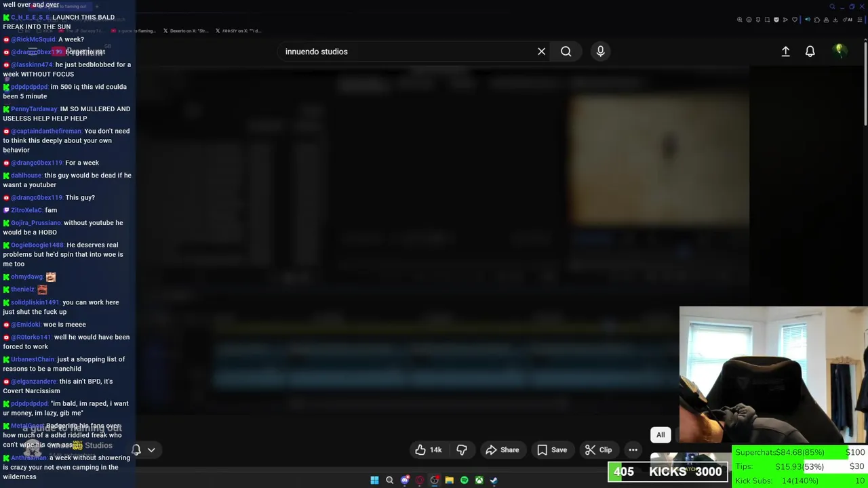The image size is (868, 488).
Task: Click the emote in ohmydawg's chat message
Action: (51, 277)
